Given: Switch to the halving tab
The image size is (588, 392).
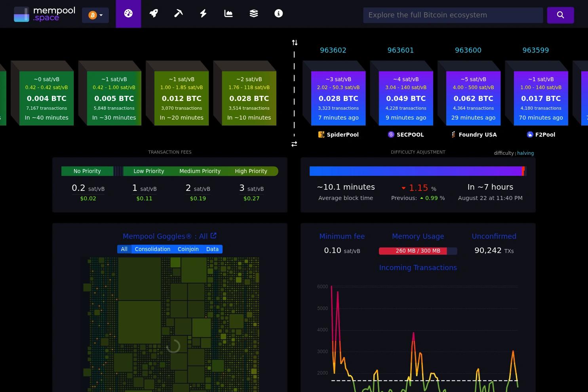Looking at the screenshot, I should 525,153.
